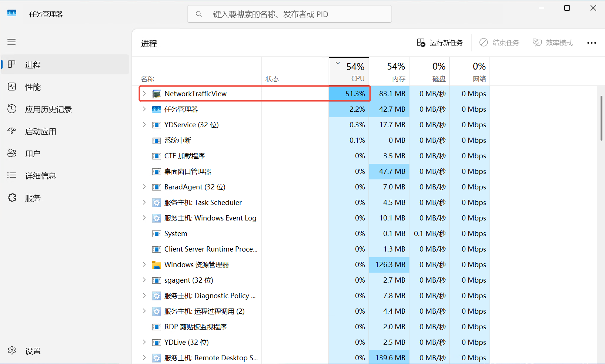
Task: Click the Windows 资源管理器 folder icon
Action: point(157,265)
